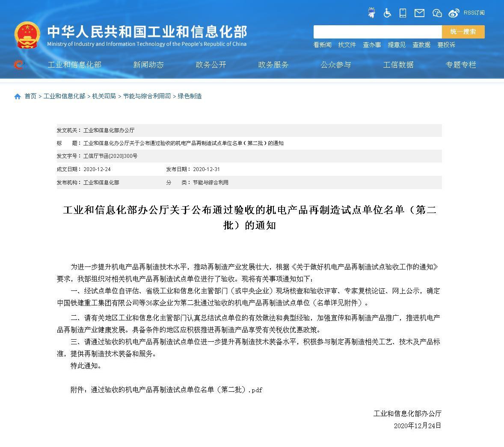Click the 发布日期 value 2020-12-31
504x447 pixels.
click(x=206, y=169)
